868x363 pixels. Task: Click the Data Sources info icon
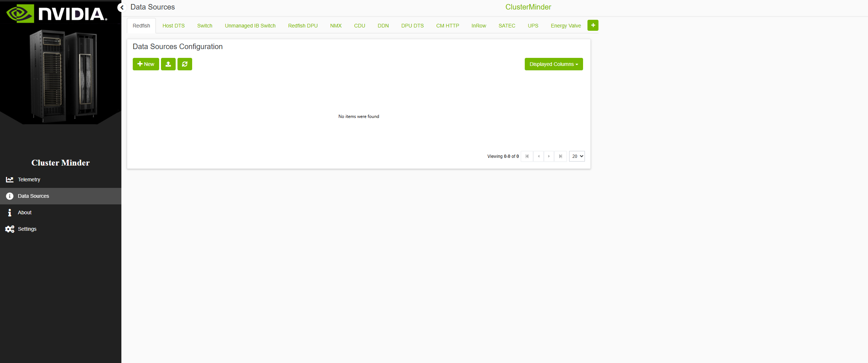(x=10, y=196)
